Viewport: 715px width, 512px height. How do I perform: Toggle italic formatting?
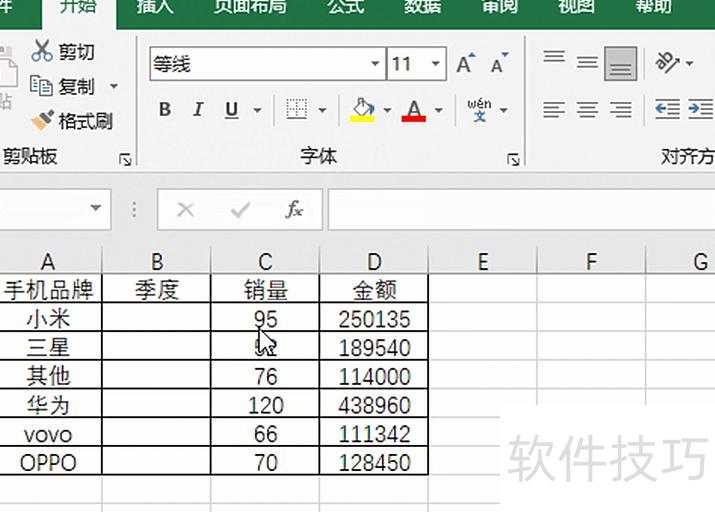click(x=198, y=110)
